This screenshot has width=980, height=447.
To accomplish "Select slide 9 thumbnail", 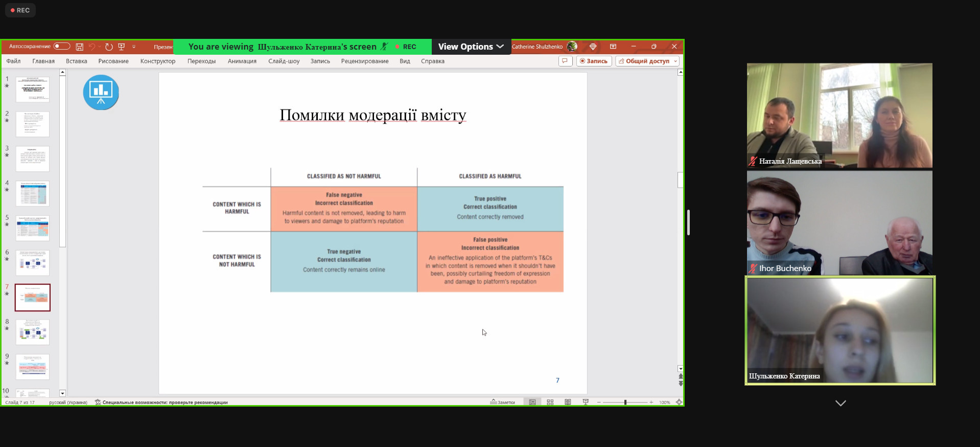I will click(x=33, y=367).
